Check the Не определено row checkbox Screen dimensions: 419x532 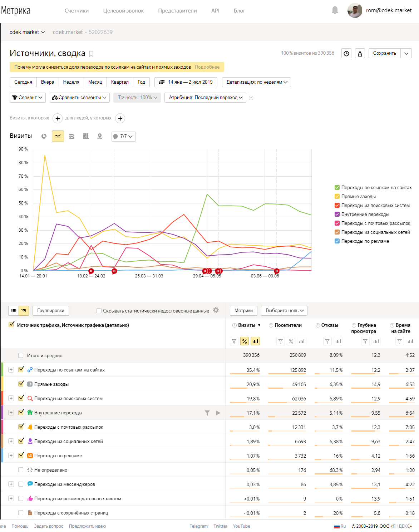(x=21, y=470)
